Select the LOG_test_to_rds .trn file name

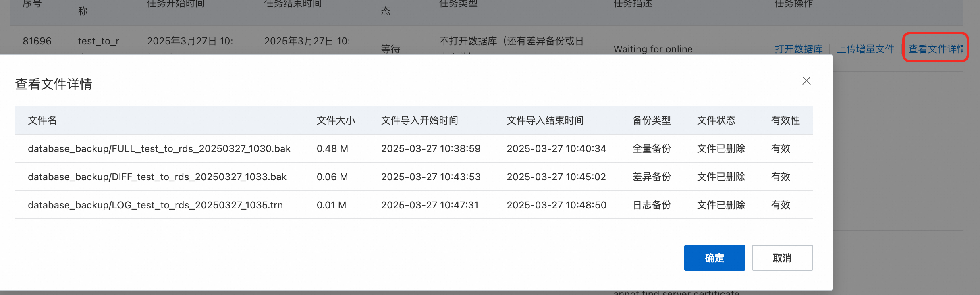pyautogui.click(x=155, y=205)
